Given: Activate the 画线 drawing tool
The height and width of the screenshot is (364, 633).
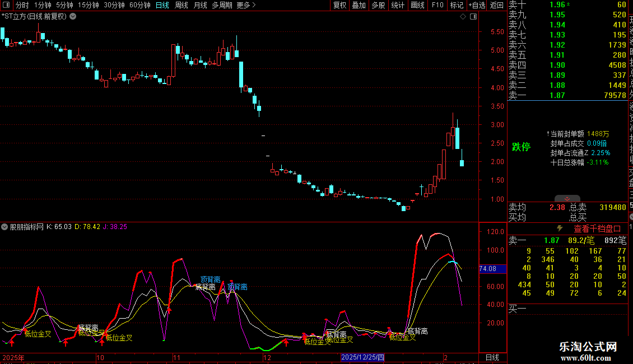Looking at the screenshot, I should (417, 5).
